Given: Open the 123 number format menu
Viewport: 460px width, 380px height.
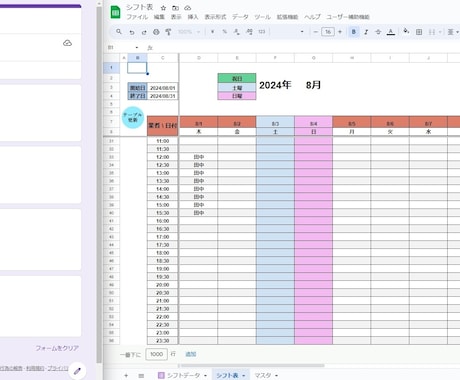Looking at the screenshot, I should 261,32.
